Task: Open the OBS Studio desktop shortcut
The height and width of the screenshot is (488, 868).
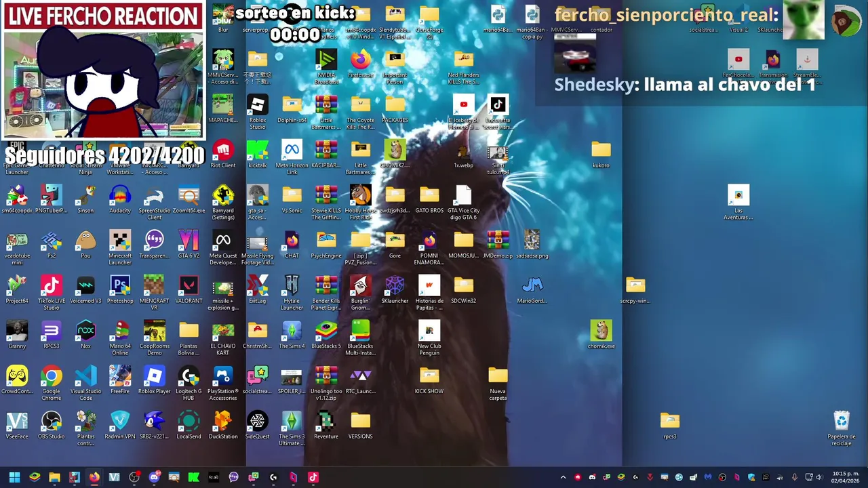Action: click(x=52, y=425)
